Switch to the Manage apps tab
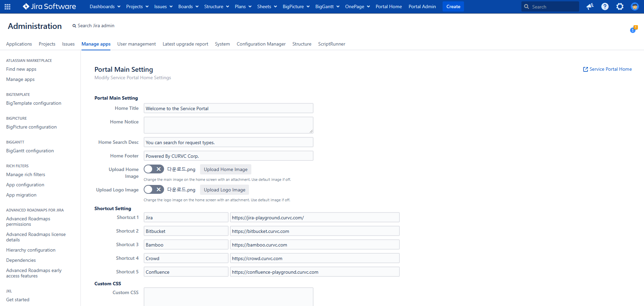 pos(96,44)
